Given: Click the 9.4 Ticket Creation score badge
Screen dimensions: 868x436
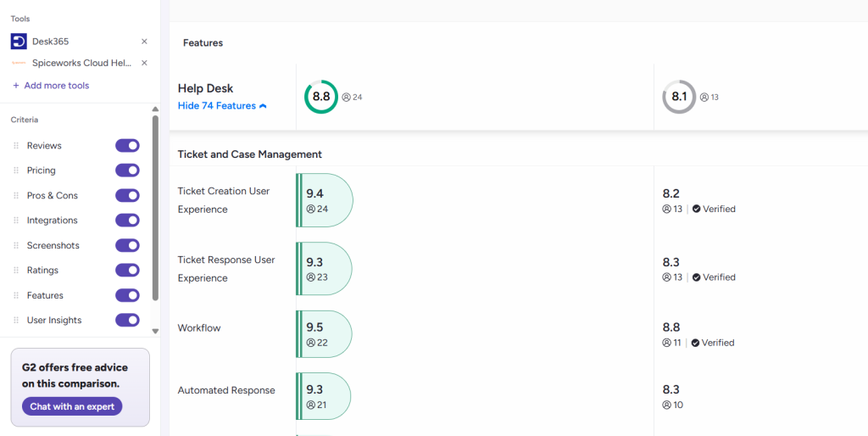Looking at the screenshot, I should point(325,200).
